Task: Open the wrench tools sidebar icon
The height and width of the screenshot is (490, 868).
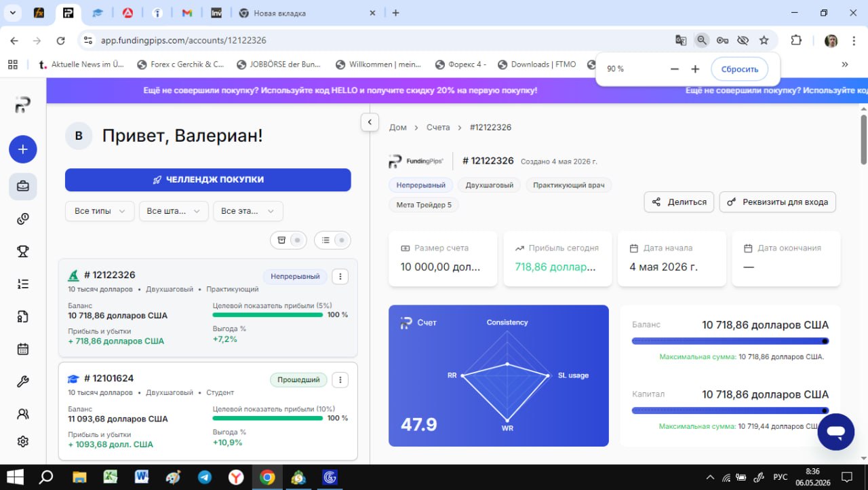Action: pos(23,381)
